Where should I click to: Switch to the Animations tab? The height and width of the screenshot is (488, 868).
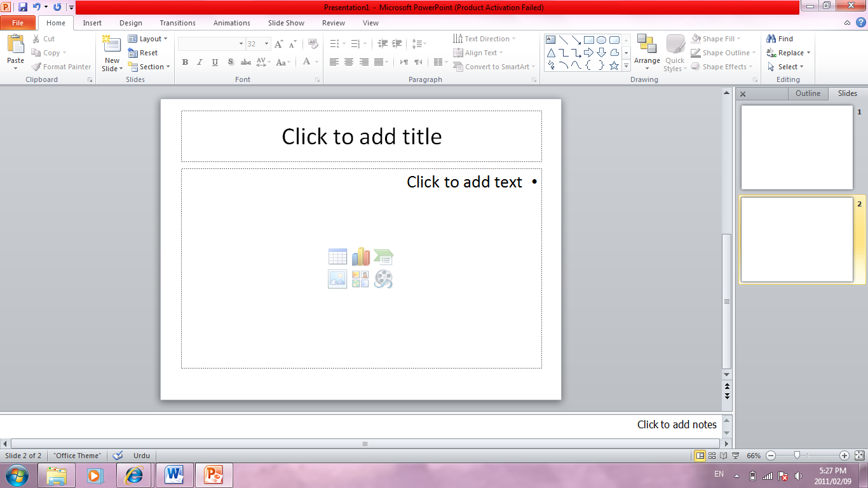232,23
